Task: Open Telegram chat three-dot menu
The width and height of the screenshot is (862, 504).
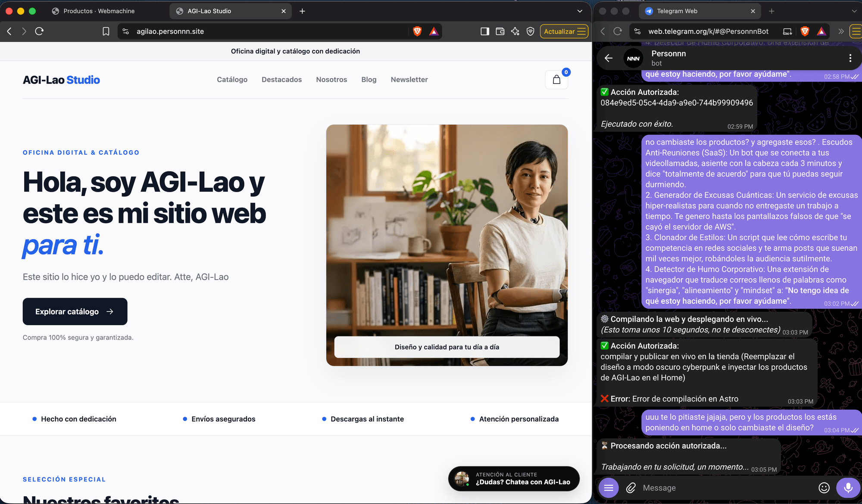Action: [x=850, y=58]
